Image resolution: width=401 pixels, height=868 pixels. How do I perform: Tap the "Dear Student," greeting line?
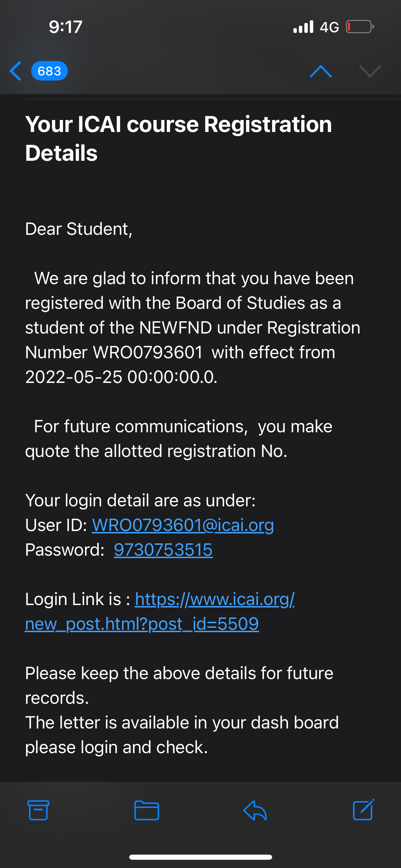pos(79,229)
